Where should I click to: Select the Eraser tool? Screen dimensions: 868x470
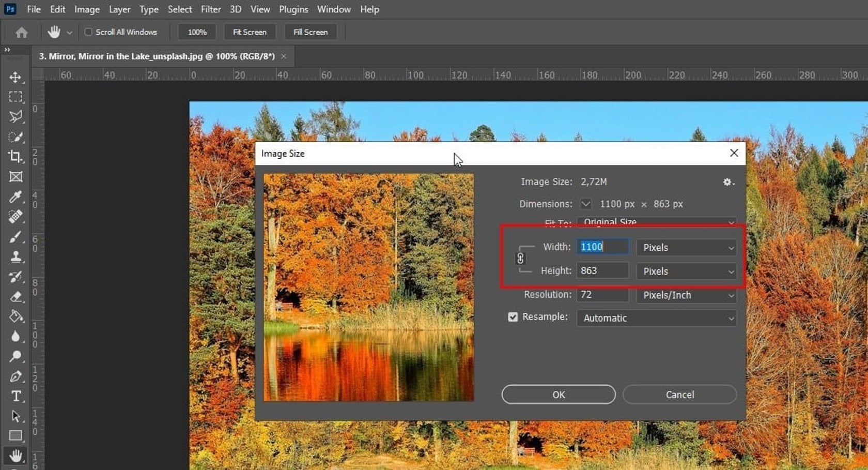tap(16, 297)
